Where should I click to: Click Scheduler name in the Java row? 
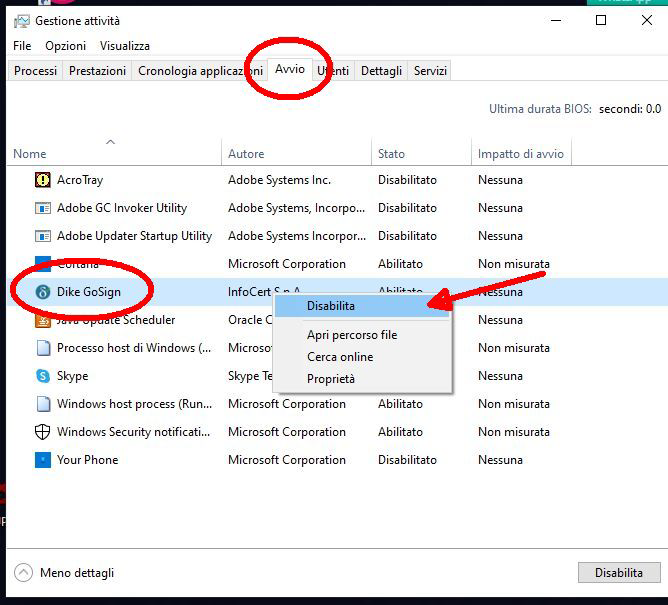[x=149, y=320]
